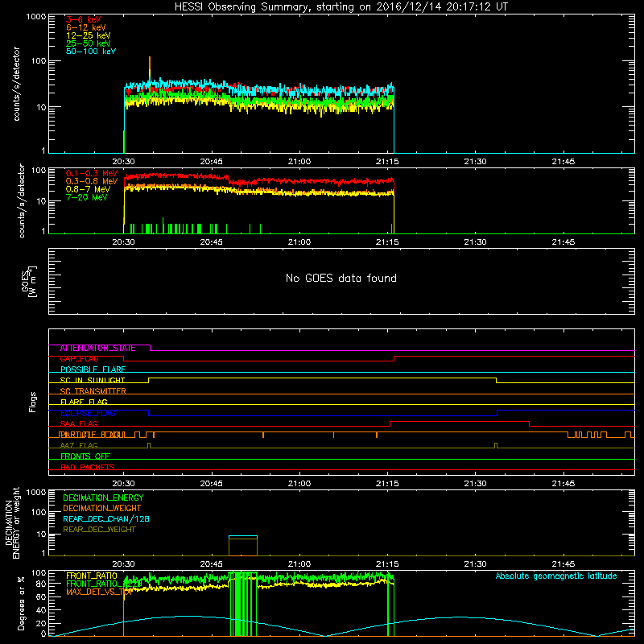Click the REAR_DEC_CHAN/128 legend label
Image resolution: width=644 pixels, height=644 pixels.
(106, 519)
